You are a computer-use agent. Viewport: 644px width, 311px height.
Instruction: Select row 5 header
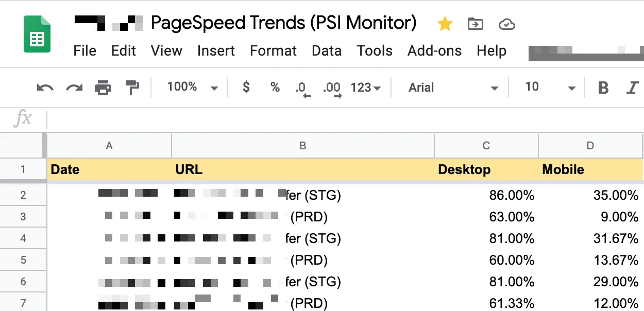pos(23,260)
